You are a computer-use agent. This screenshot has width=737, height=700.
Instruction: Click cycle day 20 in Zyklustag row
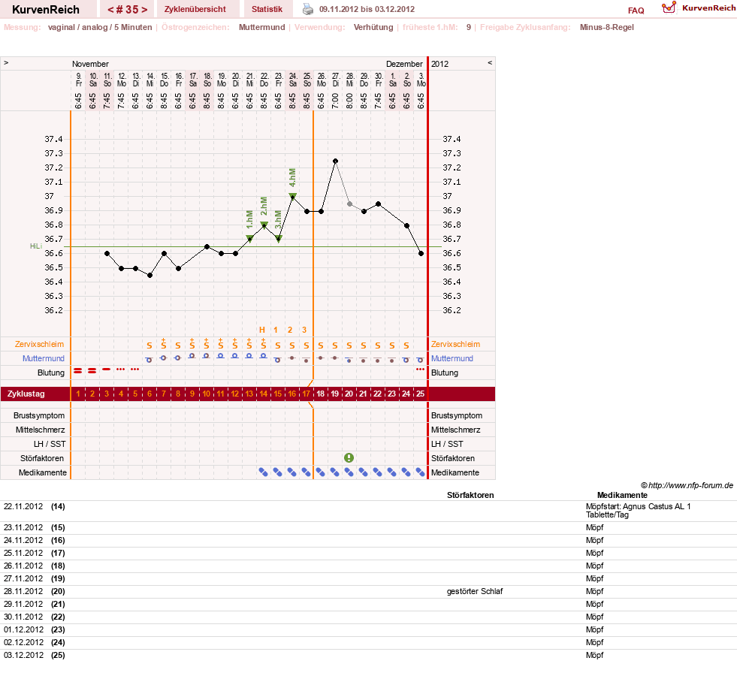point(349,394)
